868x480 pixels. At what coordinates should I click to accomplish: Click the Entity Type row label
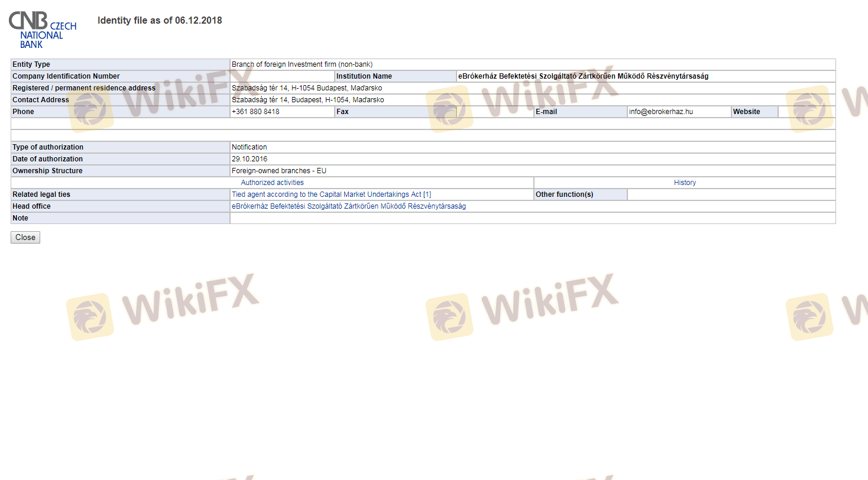pos(31,64)
